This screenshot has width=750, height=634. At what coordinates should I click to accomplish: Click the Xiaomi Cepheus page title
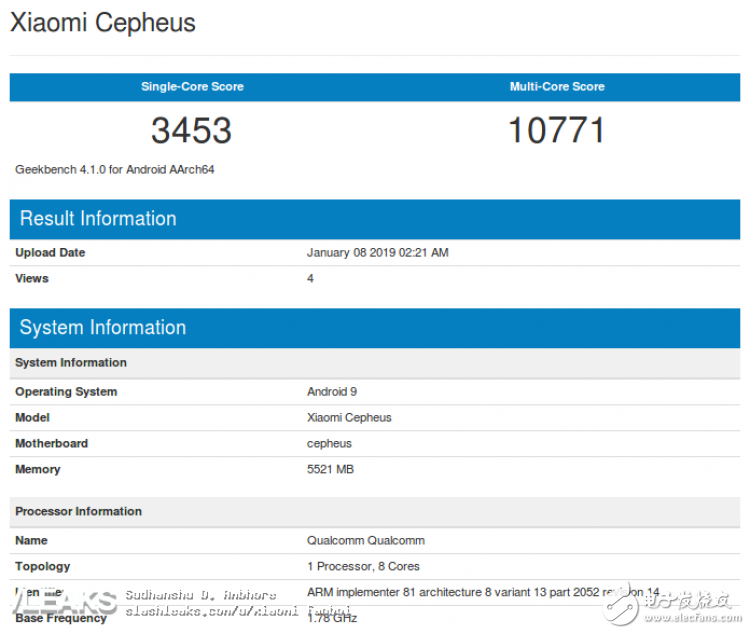[x=103, y=22]
